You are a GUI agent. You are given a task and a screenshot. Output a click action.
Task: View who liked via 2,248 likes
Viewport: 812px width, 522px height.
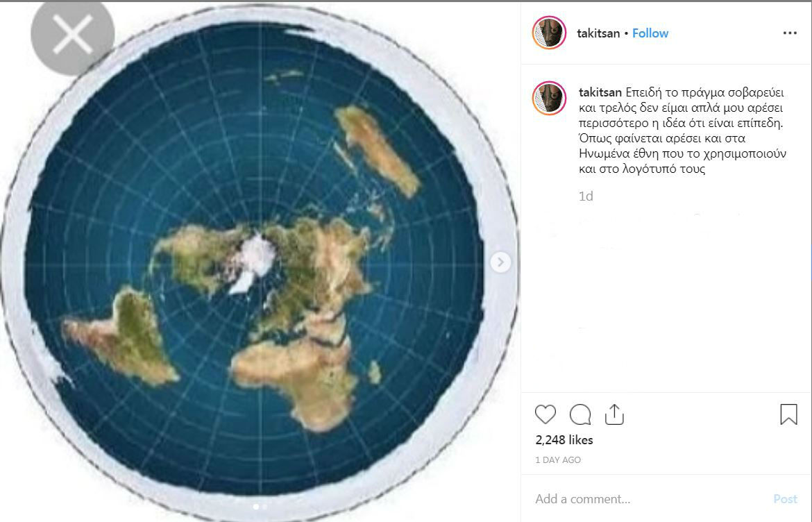564,439
